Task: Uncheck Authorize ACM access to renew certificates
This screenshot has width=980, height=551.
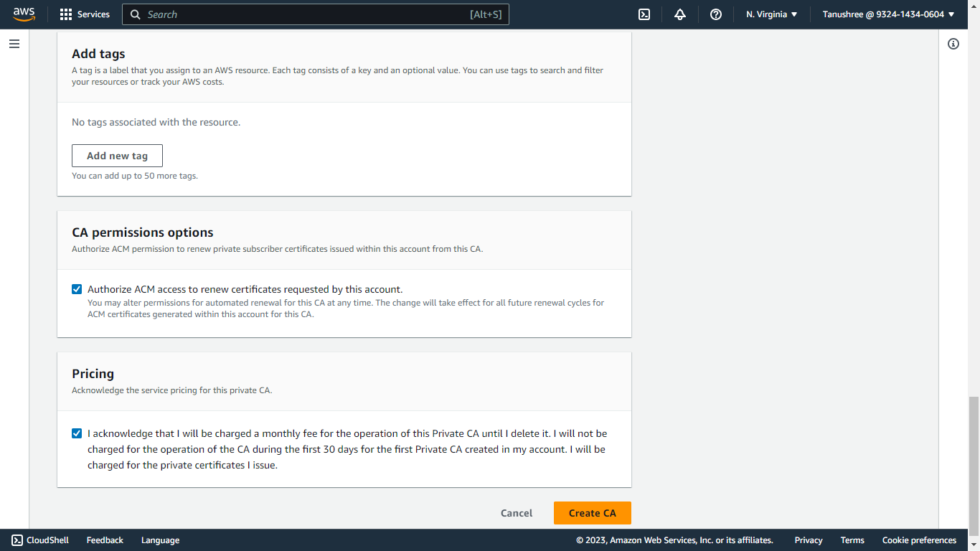Action: point(77,289)
